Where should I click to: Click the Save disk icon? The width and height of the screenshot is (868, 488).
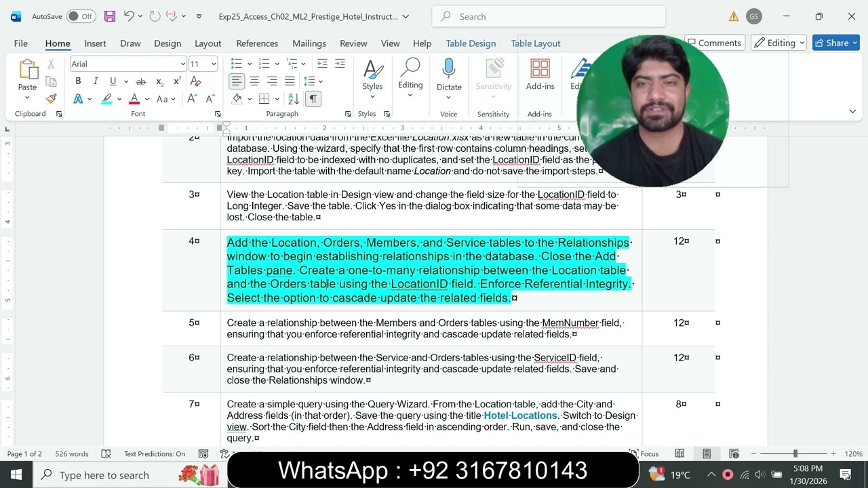pyautogui.click(x=110, y=16)
